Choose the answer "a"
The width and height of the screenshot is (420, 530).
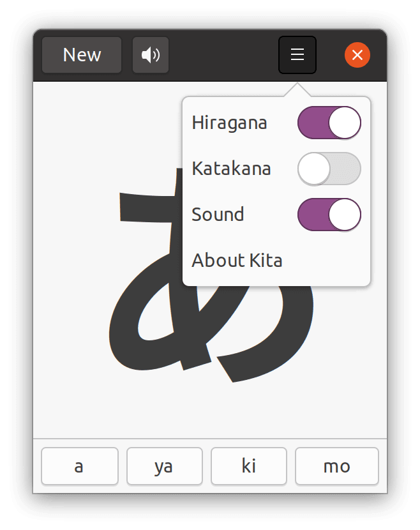[79, 466]
